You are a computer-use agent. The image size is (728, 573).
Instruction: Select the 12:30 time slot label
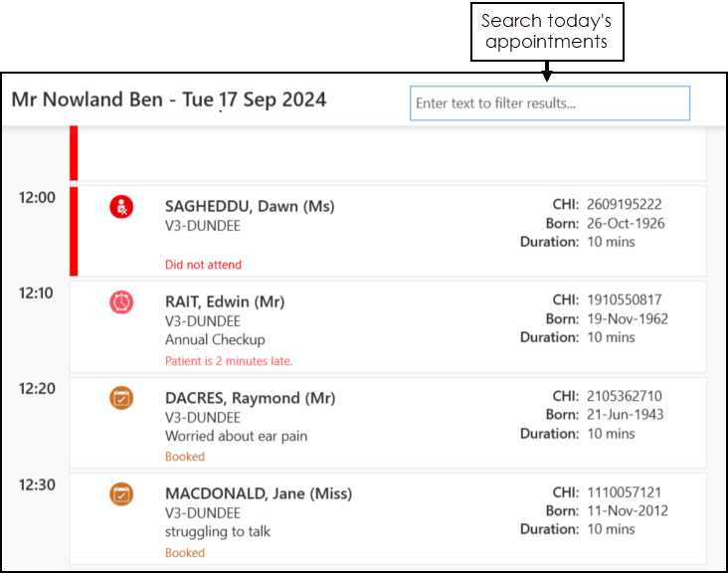click(x=37, y=484)
